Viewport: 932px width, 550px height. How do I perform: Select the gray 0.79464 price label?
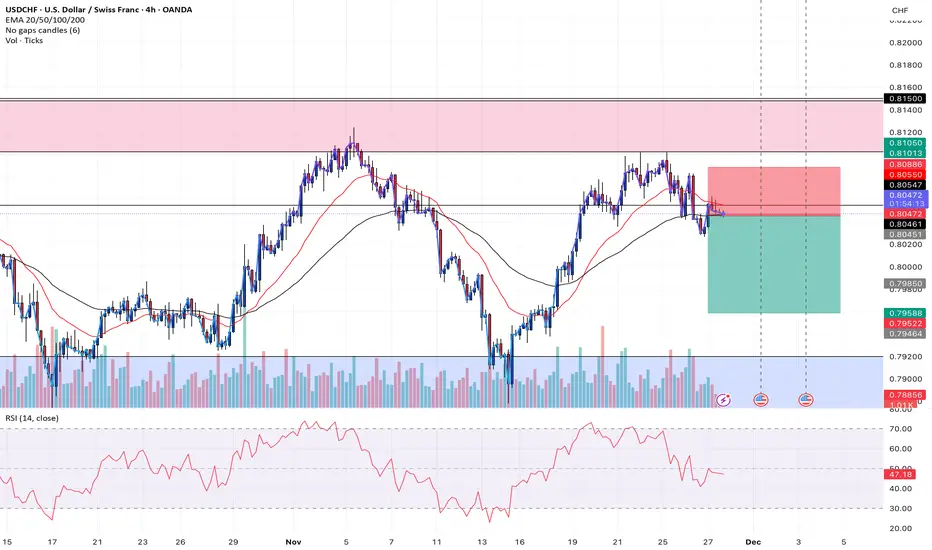click(x=905, y=334)
